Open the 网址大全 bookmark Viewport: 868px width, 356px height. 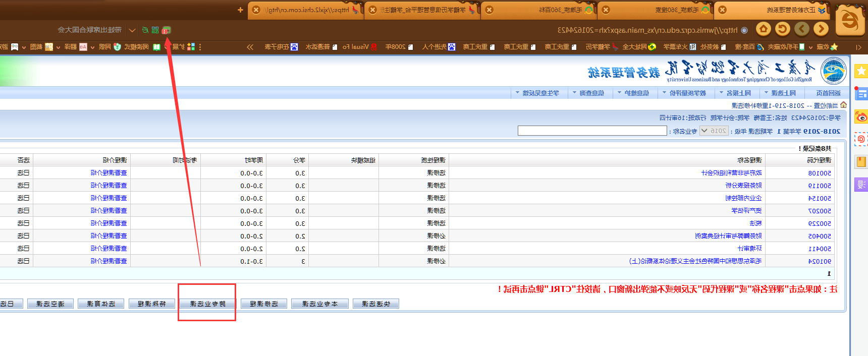coord(639,47)
